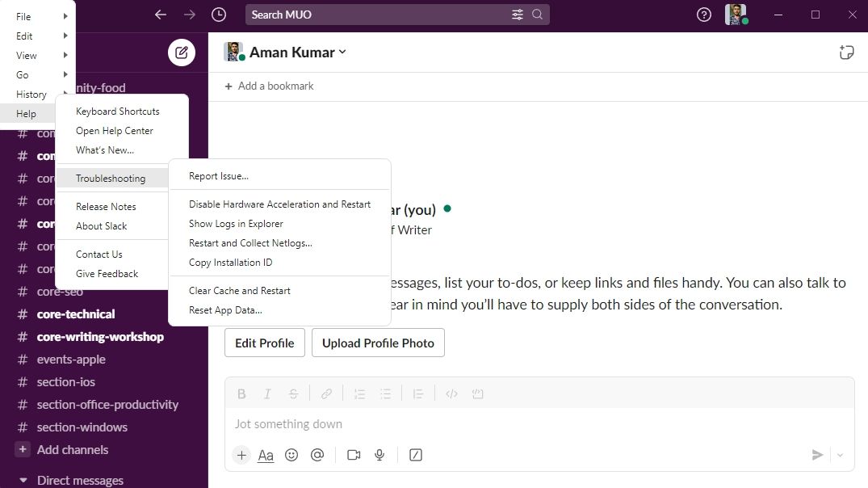The image size is (868, 488).
Task: Click the send message arrow
Action: (817, 455)
